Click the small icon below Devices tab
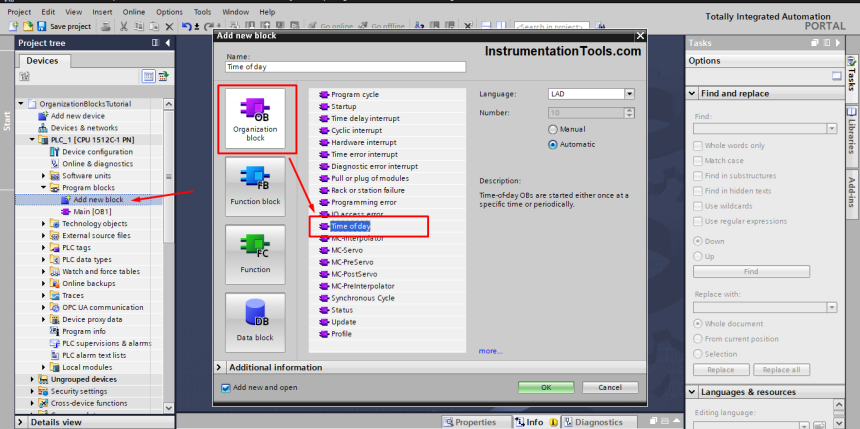 click(24, 76)
